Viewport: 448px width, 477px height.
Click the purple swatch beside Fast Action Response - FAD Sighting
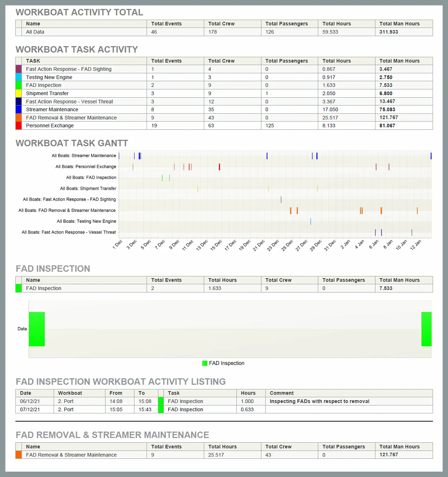pos(19,69)
